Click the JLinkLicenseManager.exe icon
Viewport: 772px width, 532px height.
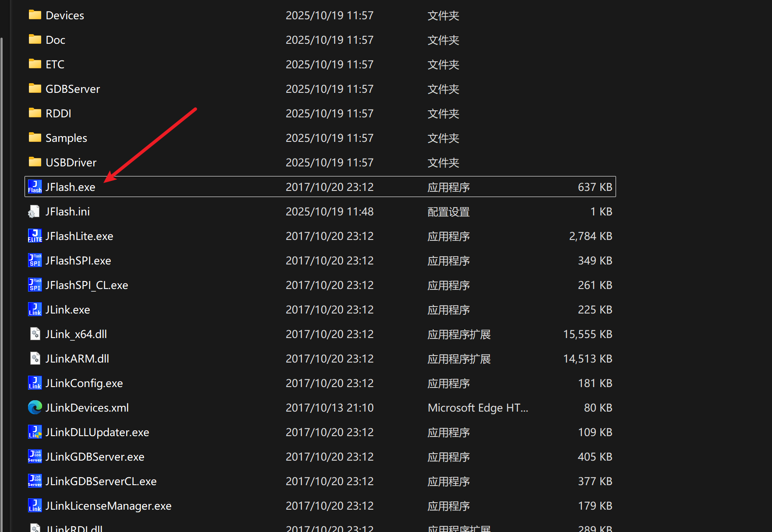[35, 505]
